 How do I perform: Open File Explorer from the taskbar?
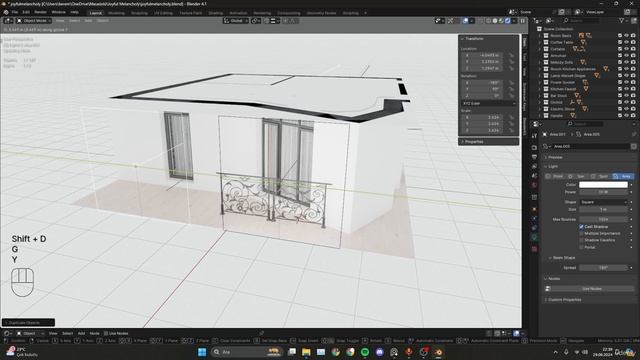(306, 352)
